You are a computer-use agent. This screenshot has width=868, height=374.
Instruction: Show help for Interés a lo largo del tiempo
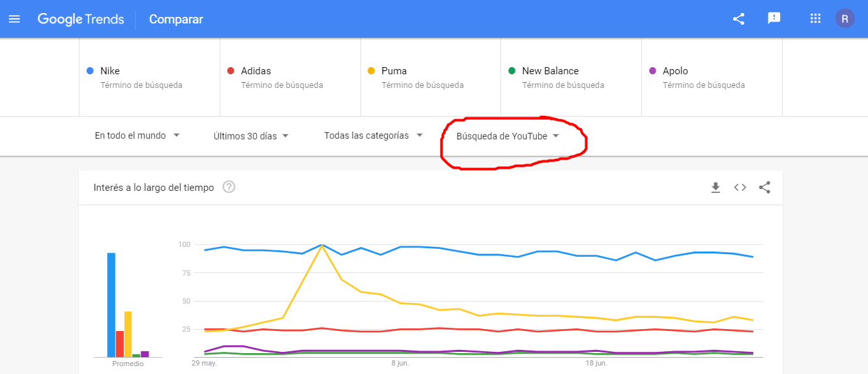[229, 187]
